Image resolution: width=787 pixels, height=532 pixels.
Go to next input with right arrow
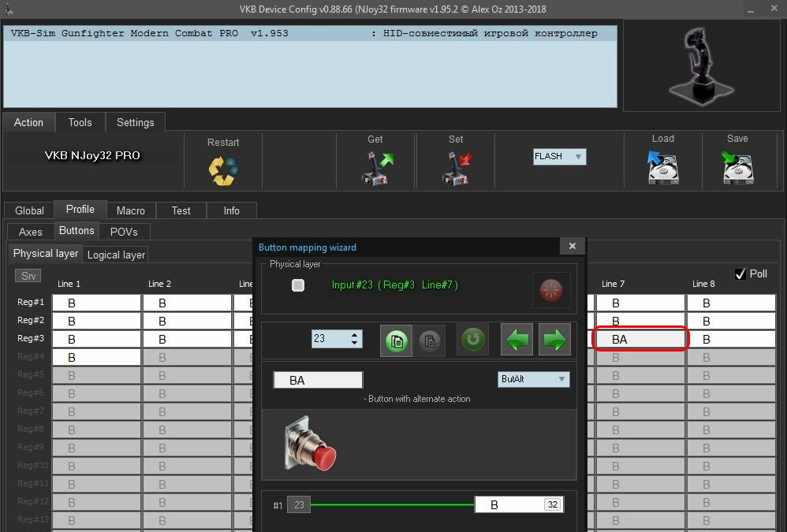pos(554,340)
